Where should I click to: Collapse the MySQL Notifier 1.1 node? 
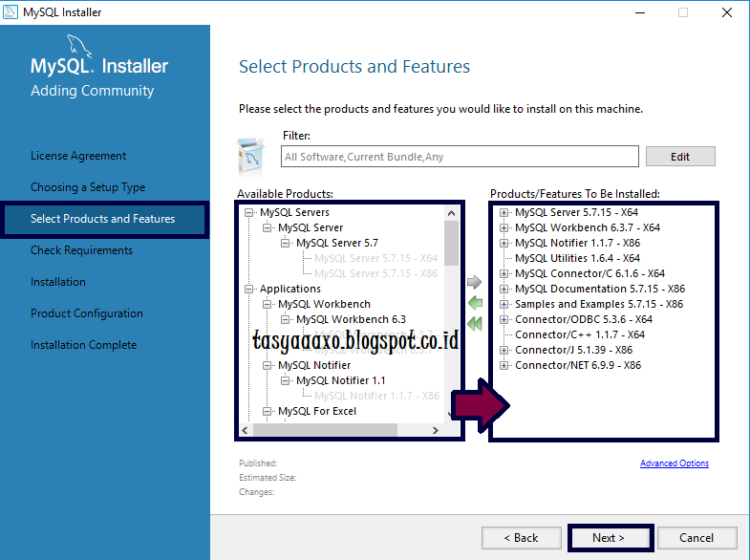click(285, 380)
